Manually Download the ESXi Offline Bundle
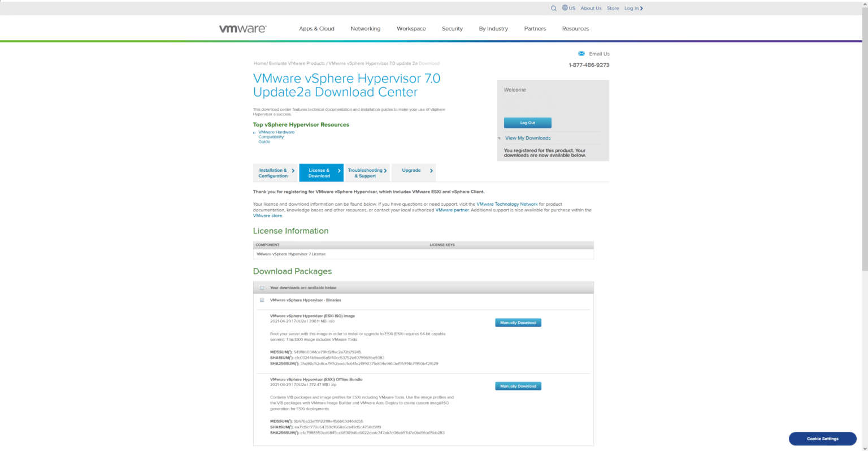868x451 pixels. [518, 386]
